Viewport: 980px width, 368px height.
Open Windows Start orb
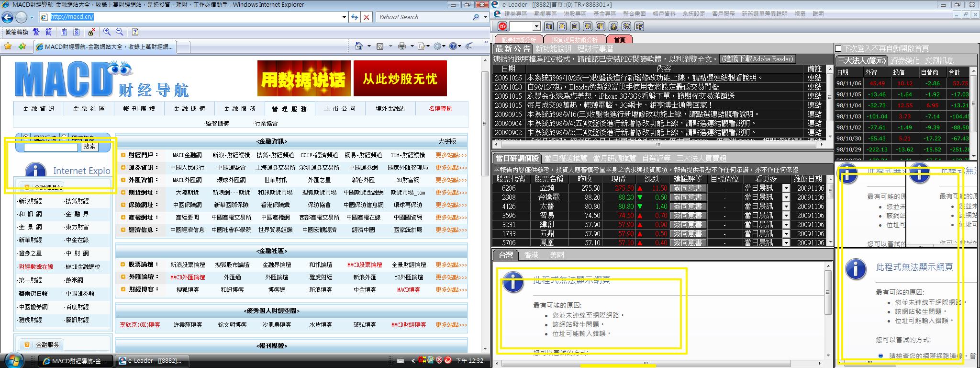(x=13, y=359)
